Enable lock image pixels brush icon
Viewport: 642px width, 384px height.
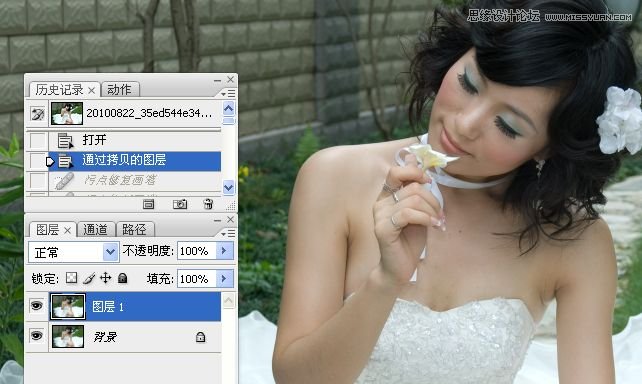(89, 278)
